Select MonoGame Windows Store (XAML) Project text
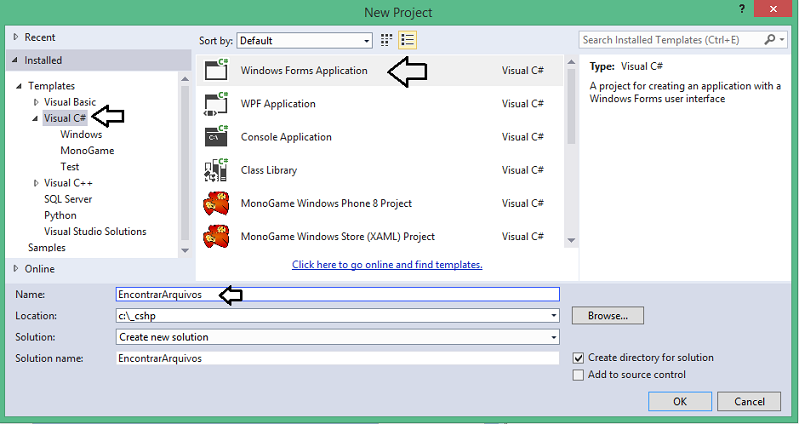The image size is (799, 424). (337, 236)
